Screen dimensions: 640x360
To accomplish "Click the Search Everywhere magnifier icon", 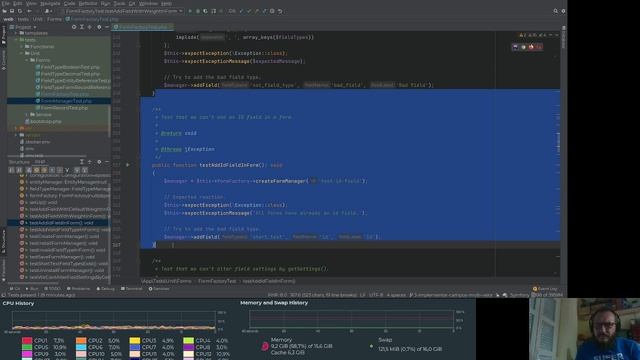I will (556, 11).
